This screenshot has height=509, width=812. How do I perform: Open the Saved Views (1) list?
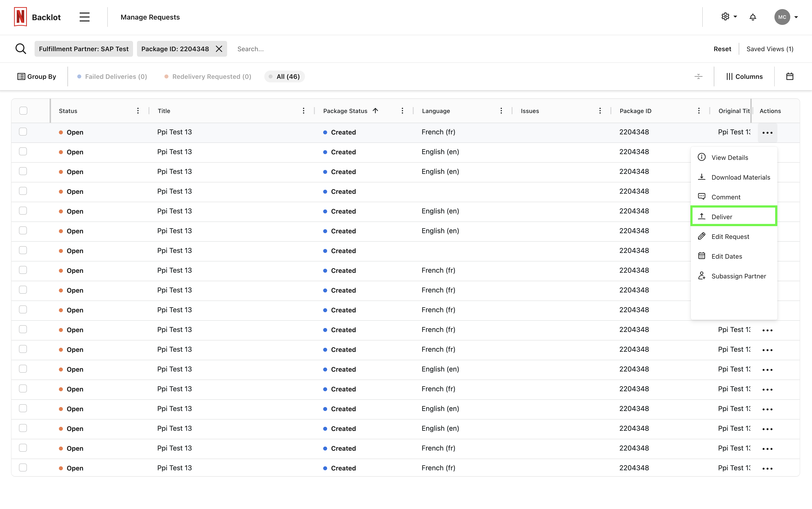(x=770, y=49)
